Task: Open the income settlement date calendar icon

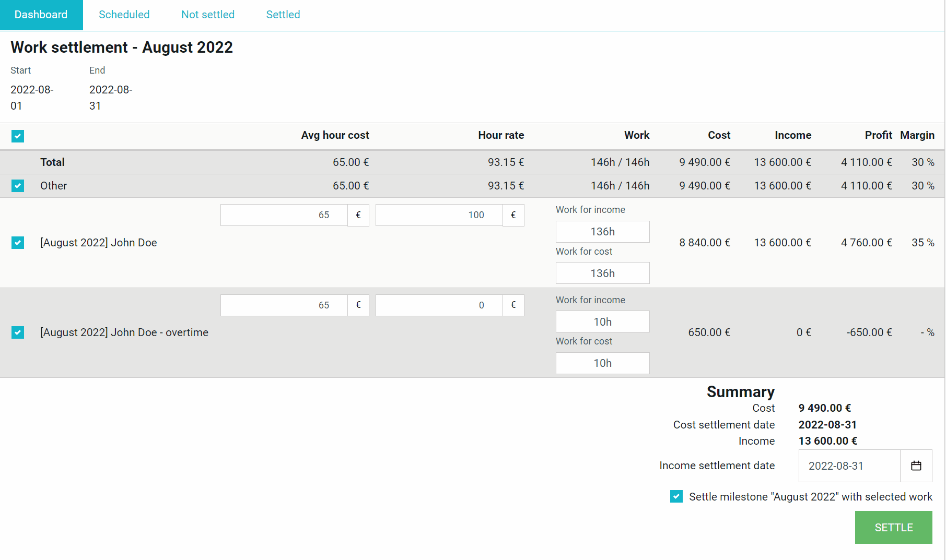Action: [916, 466]
